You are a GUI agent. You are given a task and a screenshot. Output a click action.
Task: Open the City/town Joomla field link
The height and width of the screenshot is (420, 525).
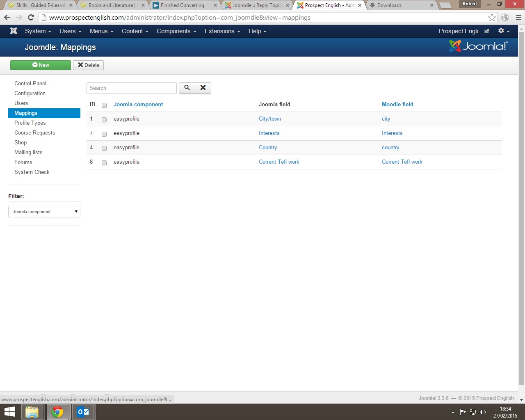270,119
